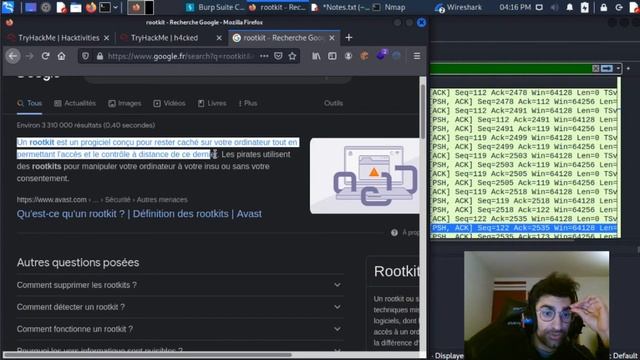This screenshot has width=640, height=360.
Task: Open the terminal launcher in the panel
Action: pos(105,7)
